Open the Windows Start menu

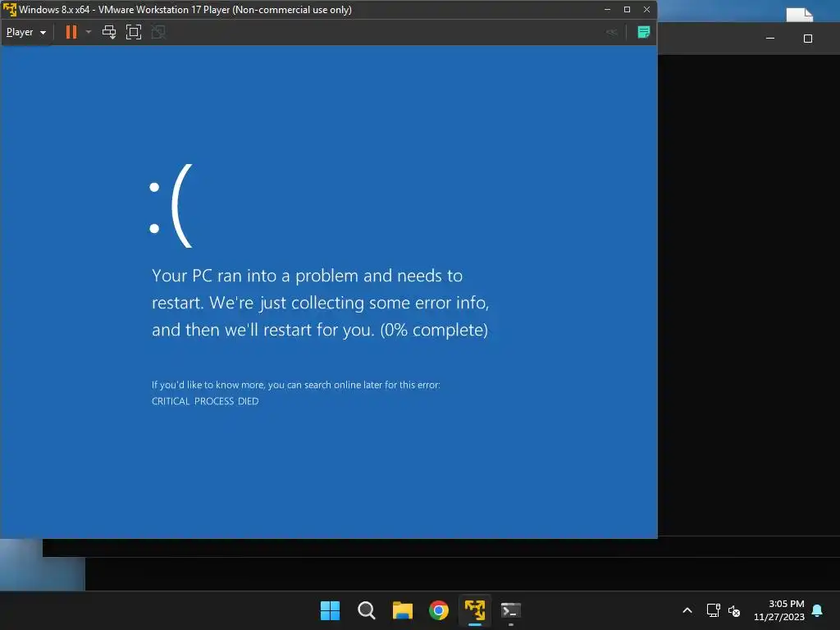click(330, 610)
